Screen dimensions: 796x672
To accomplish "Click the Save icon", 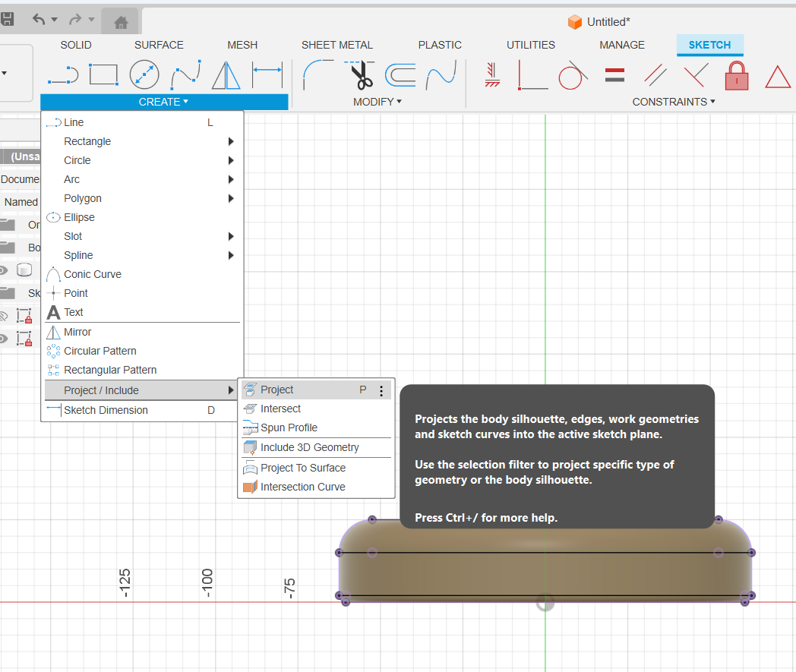I will [x=7, y=20].
